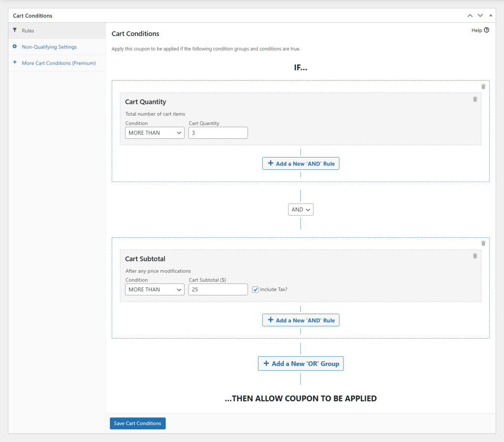Delete the Cart Subtotal rule via its trash icon

(475, 255)
